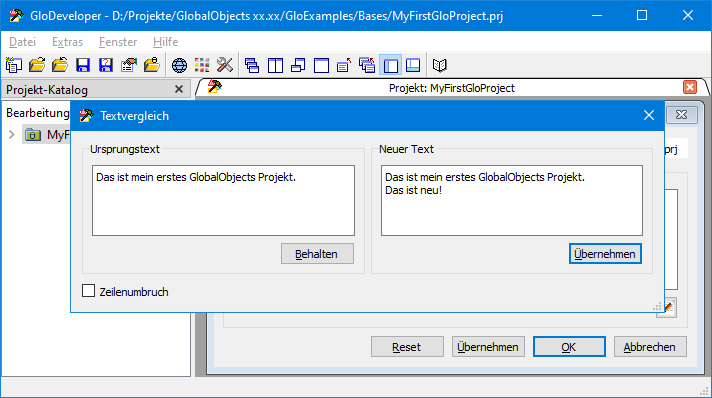
Task: Open the wrench and screwdriver tools icon
Action: [x=225, y=65]
